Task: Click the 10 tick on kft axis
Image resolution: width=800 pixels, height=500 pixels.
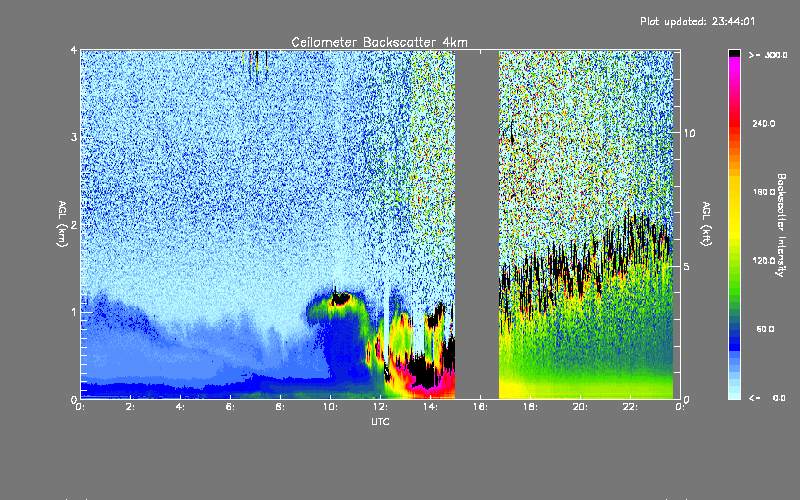Action: point(689,133)
